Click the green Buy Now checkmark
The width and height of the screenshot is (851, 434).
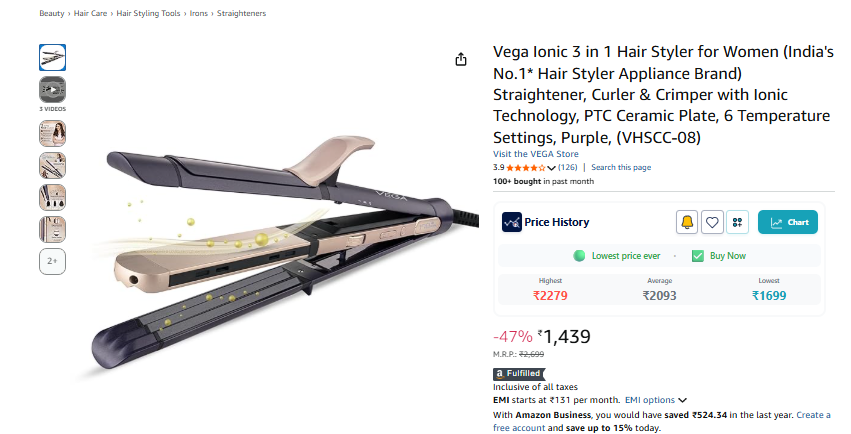click(698, 256)
